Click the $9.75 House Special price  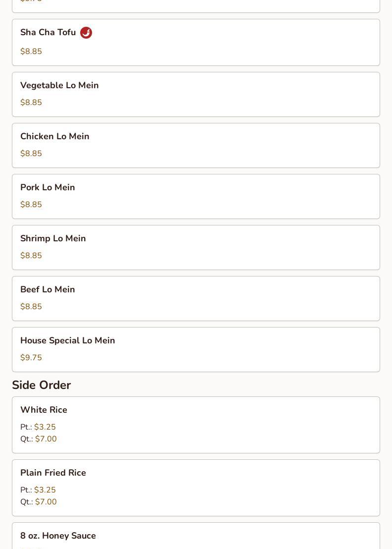(x=31, y=357)
